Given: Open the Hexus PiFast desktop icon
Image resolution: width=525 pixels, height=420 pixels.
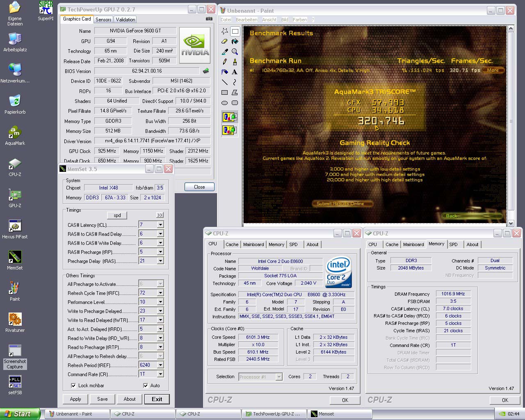Looking at the screenshot, I should [x=15, y=229].
